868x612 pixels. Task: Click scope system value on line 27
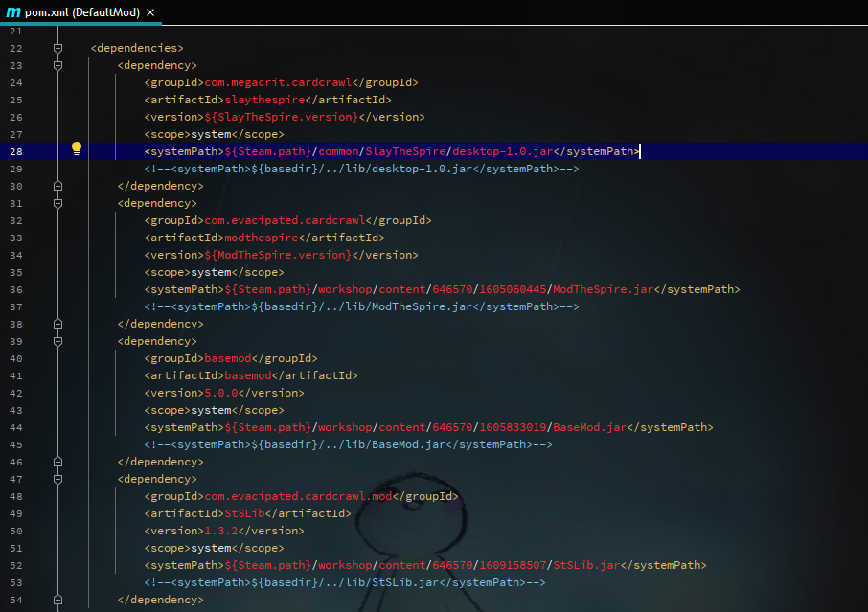pyautogui.click(x=211, y=134)
